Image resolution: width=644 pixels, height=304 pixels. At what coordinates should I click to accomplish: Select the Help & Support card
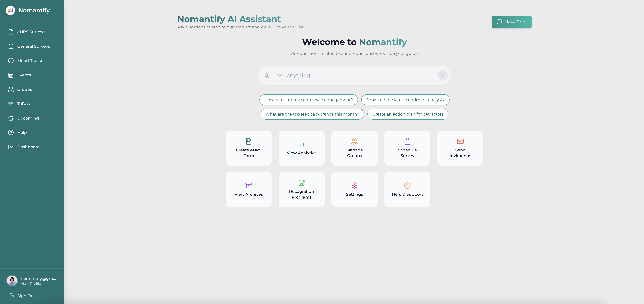pos(407,189)
